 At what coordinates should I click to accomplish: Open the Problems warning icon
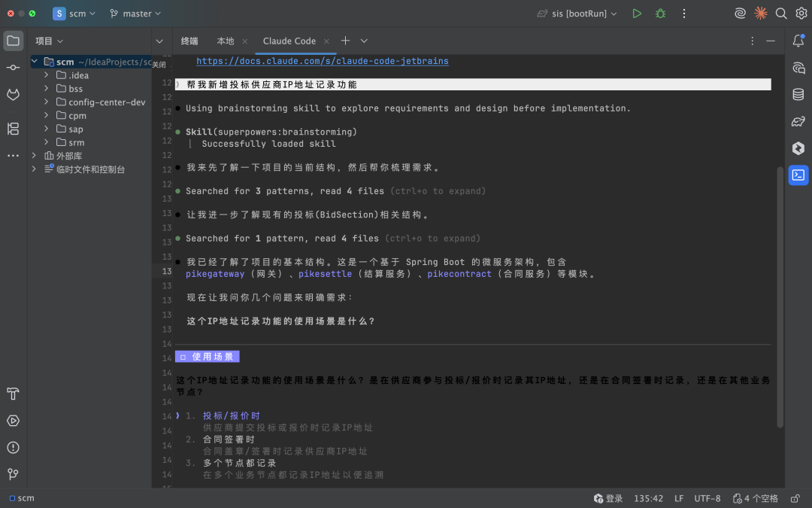[13, 447]
